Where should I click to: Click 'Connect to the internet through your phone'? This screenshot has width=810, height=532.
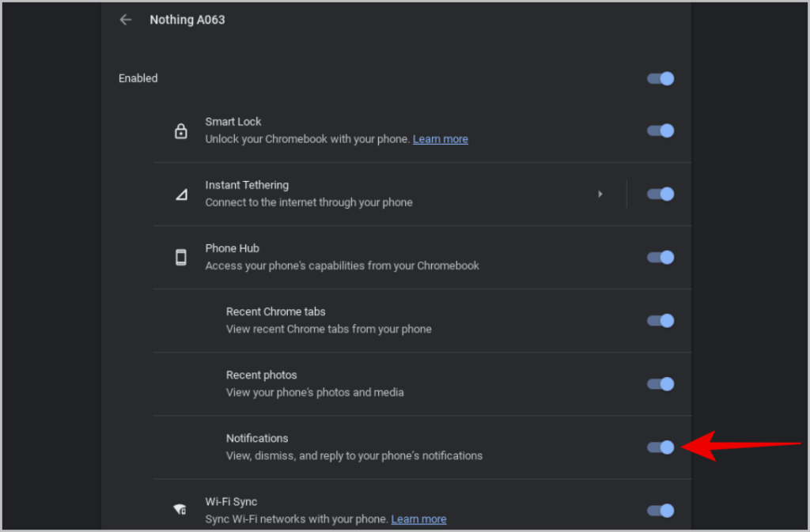coord(309,203)
